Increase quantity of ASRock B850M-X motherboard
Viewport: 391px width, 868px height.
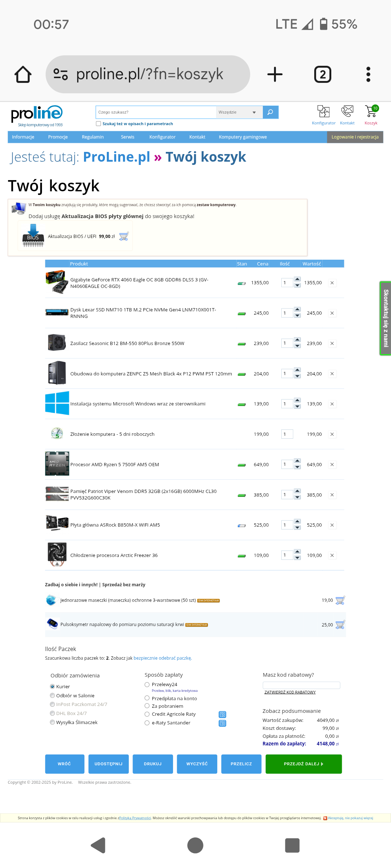pos(297,521)
